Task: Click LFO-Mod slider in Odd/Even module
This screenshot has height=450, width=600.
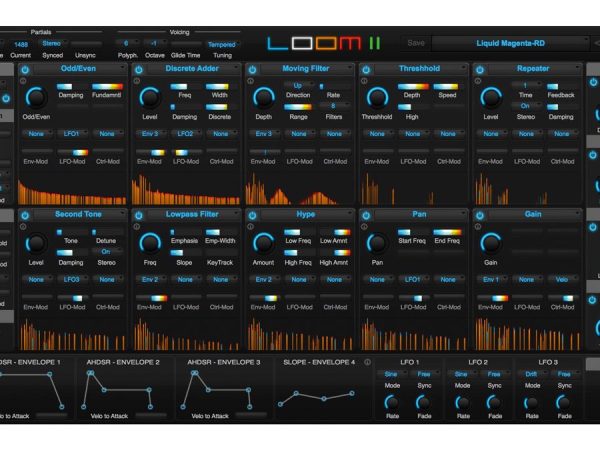Action: pos(73,152)
